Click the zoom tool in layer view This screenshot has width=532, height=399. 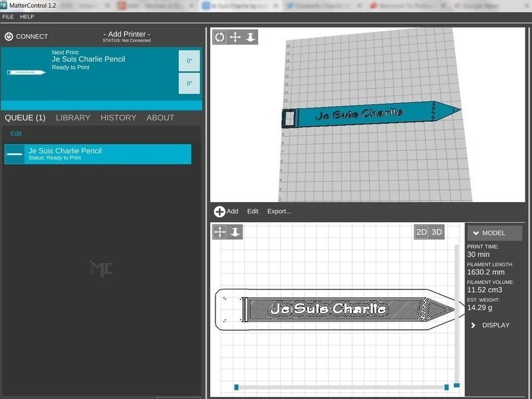(x=235, y=231)
